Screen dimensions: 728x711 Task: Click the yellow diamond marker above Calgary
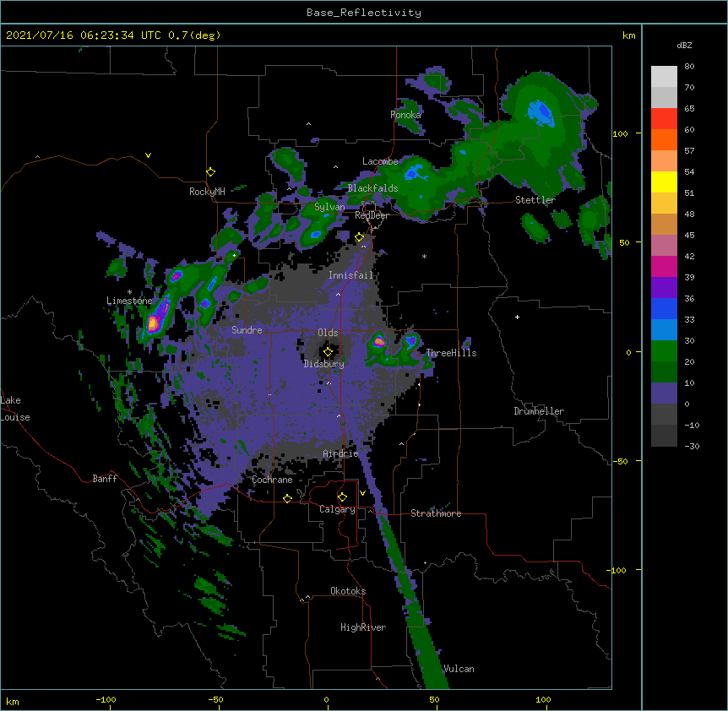click(x=342, y=497)
